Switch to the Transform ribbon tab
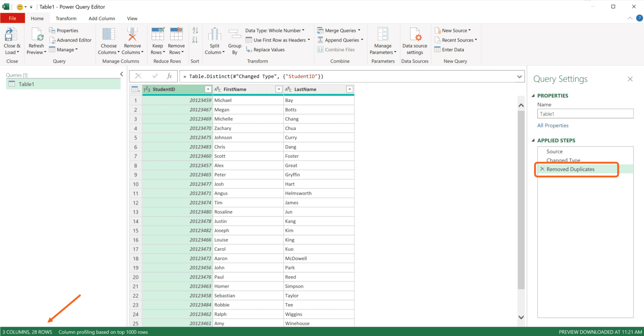The width and height of the screenshot is (644, 336). [66, 18]
